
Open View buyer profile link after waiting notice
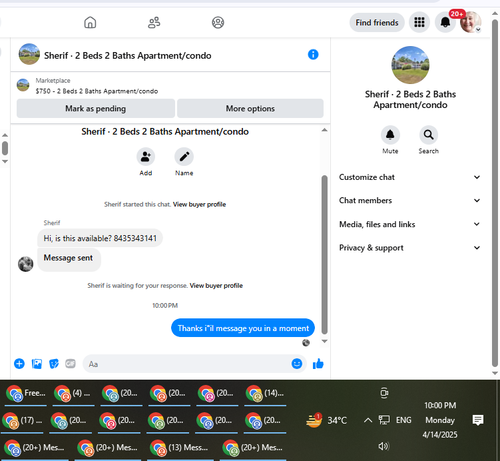[x=216, y=285]
